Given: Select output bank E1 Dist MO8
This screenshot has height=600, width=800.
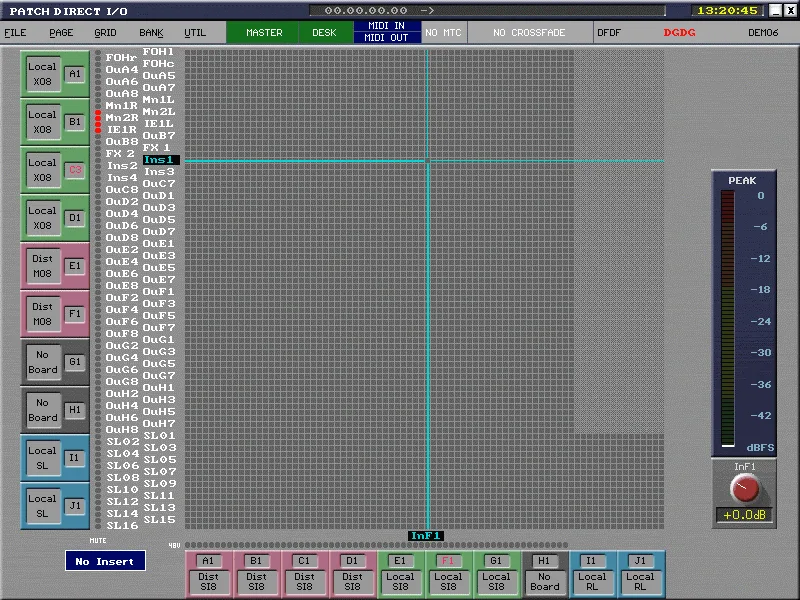Looking at the screenshot, I should click(55, 266).
